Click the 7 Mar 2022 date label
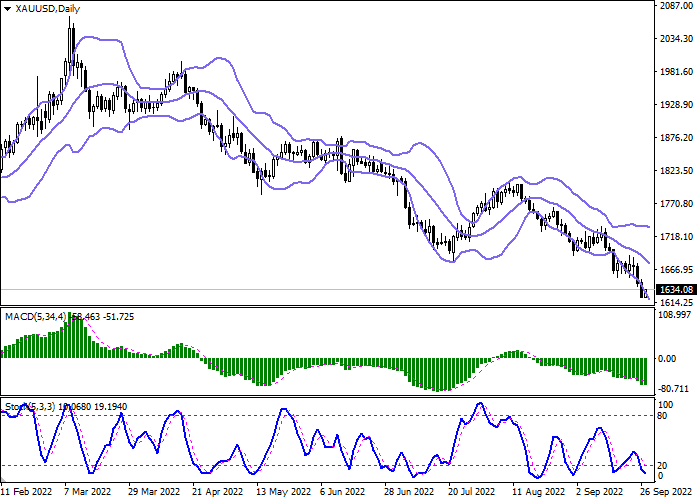The height and width of the screenshot is (500, 700). 88,492
